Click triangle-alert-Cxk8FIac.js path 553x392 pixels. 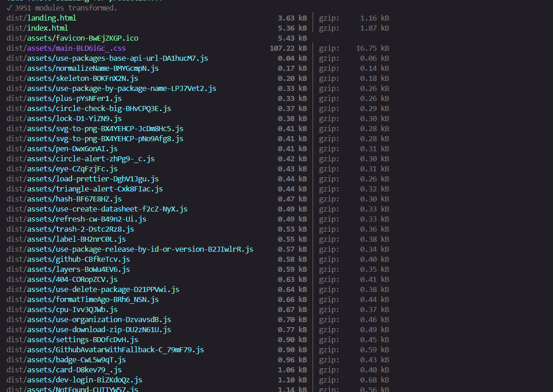pos(85,189)
